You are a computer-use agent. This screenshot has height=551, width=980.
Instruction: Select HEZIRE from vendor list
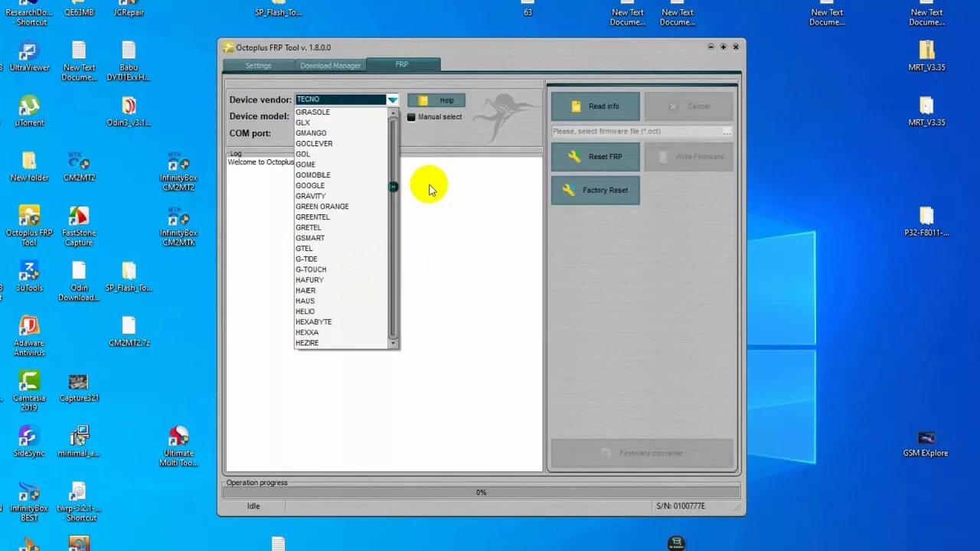click(341, 344)
